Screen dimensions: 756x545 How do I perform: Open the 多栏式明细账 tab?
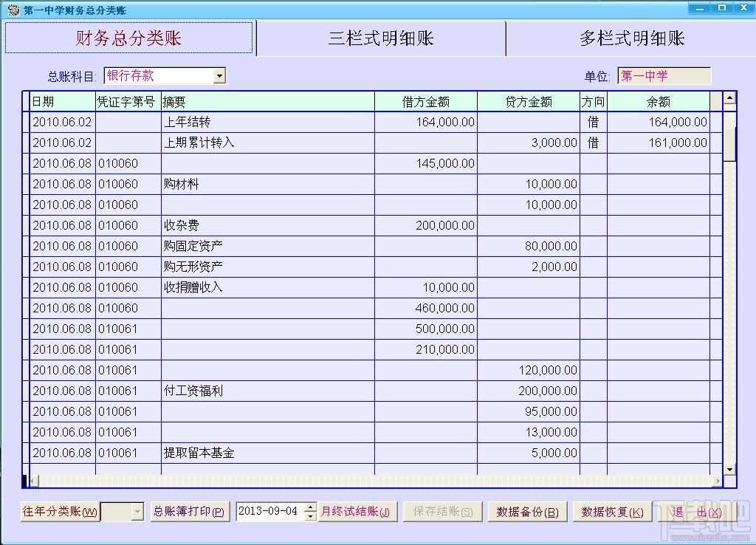(632, 38)
